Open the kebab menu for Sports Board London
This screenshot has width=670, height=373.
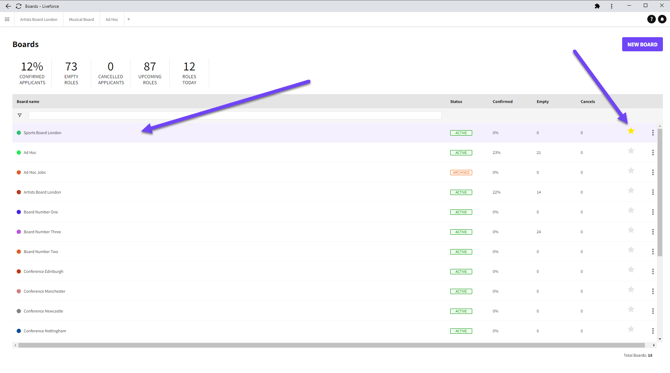[652, 133]
